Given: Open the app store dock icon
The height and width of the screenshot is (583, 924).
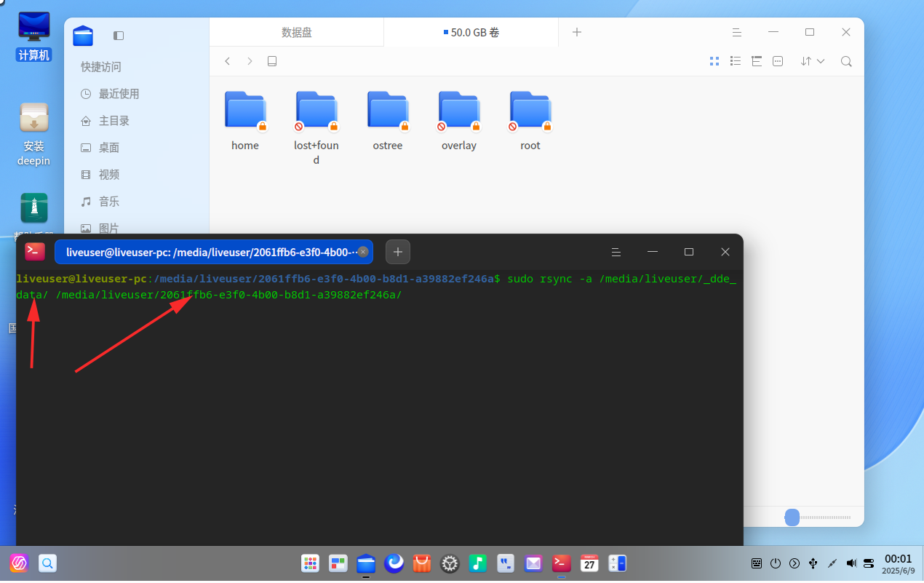Looking at the screenshot, I should point(422,563).
